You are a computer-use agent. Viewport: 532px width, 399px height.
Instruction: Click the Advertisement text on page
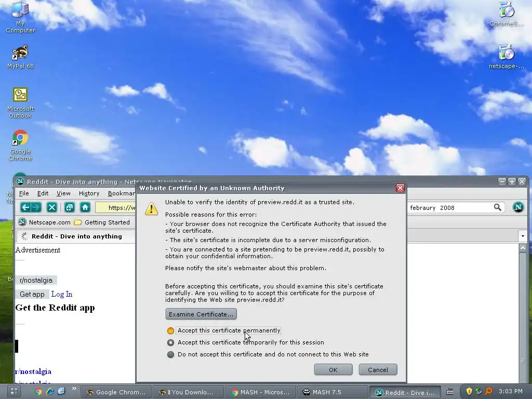coord(37,250)
